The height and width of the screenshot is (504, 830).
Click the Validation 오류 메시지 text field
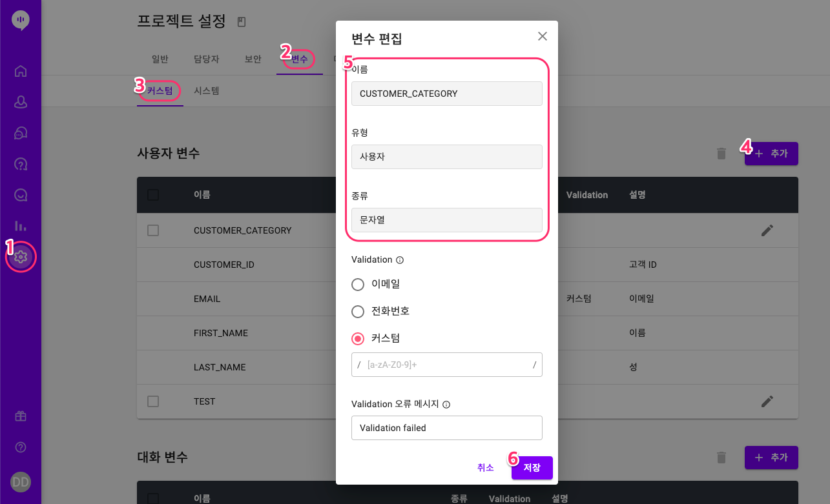tap(447, 428)
